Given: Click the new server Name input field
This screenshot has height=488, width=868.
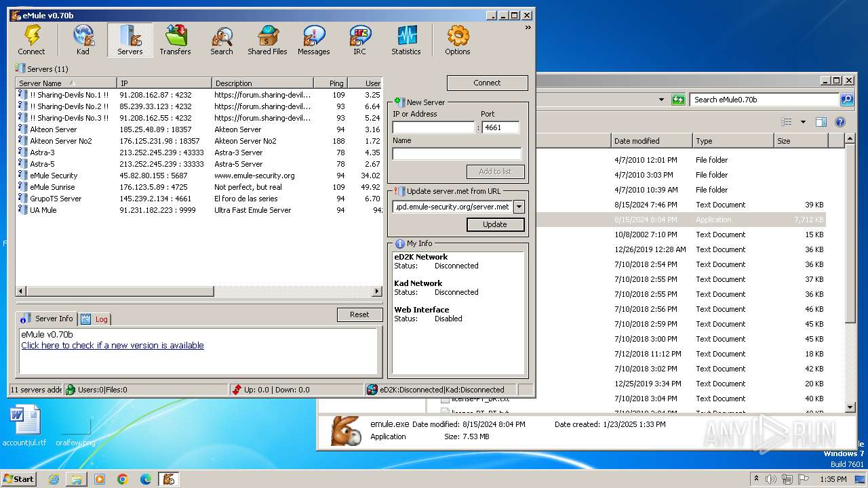Looking at the screenshot, I should (x=456, y=154).
